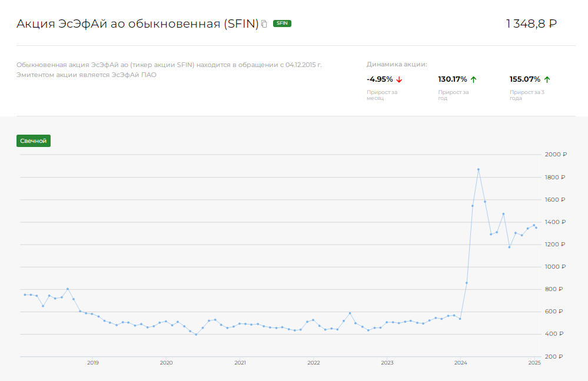Click the Прирост за месяц label
The image size is (588, 381).
coord(381,95)
